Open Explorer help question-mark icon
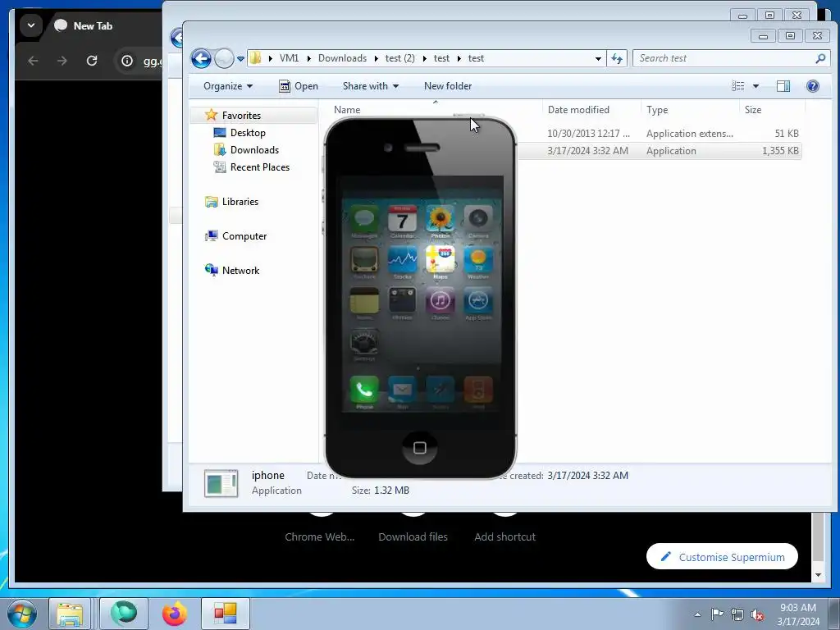This screenshot has width=840, height=630. tap(812, 85)
